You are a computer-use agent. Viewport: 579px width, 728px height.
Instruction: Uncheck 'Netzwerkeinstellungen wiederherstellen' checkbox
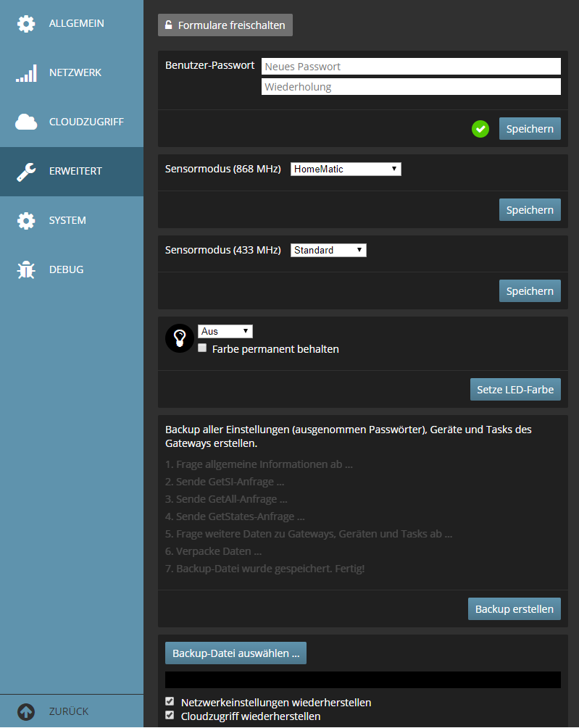(170, 702)
